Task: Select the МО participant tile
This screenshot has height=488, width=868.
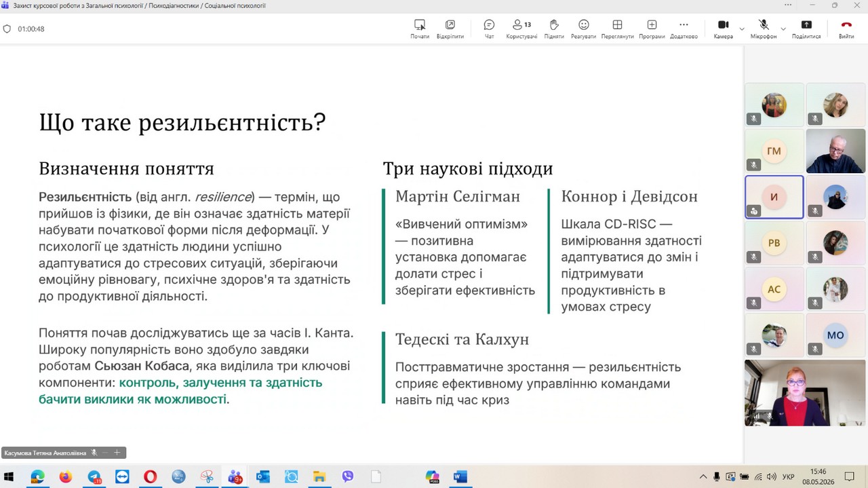Action: pos(835,335)
